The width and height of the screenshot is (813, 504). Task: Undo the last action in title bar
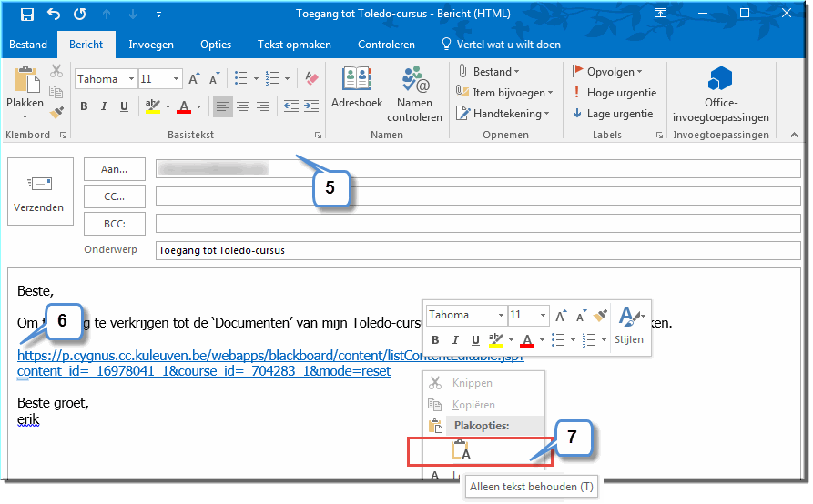[x=54, y=14]
